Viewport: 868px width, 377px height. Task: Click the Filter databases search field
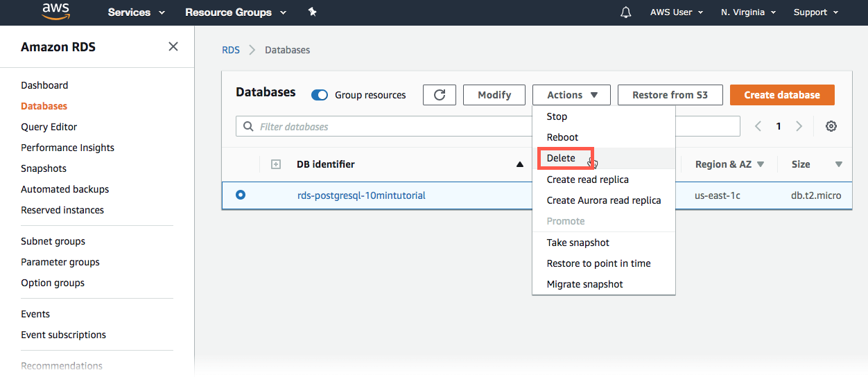point(388,127)
